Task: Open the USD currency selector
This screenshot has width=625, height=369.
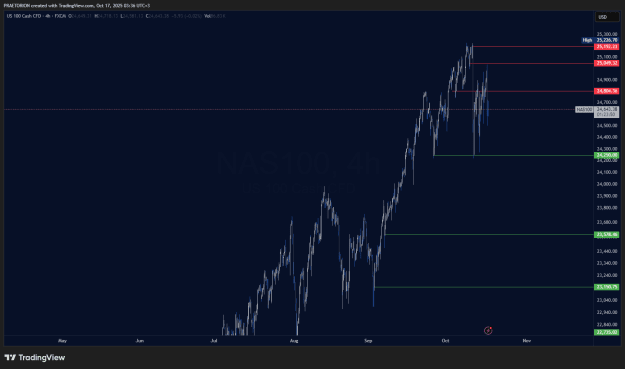Action: (x=607, y=17)
